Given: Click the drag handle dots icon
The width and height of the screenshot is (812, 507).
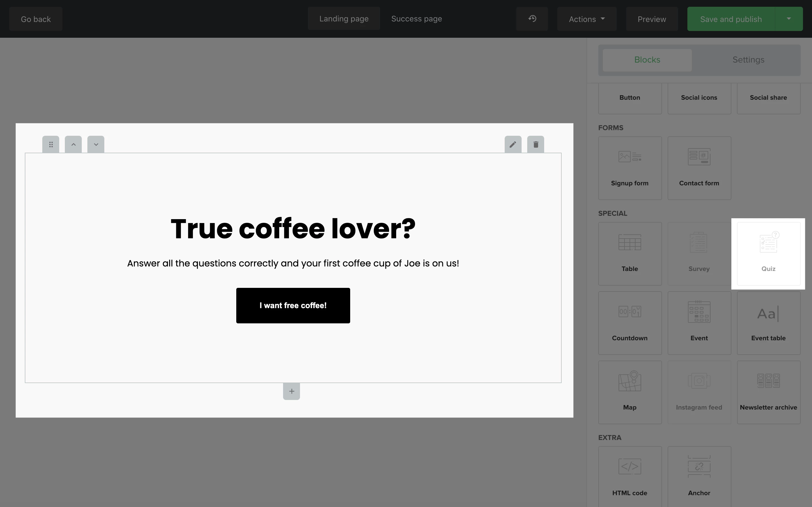Looking at the screenshot, I should coord(51,144).
